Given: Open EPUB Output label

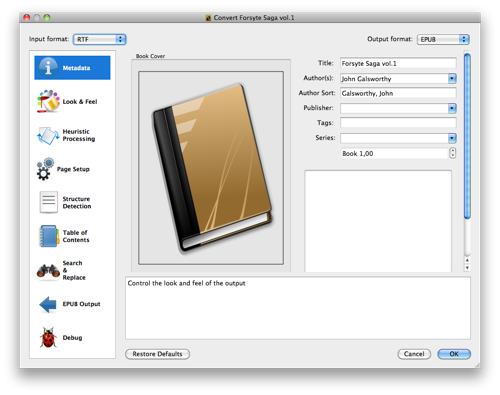Looking at the screenshot, I should tap(81, 304).
